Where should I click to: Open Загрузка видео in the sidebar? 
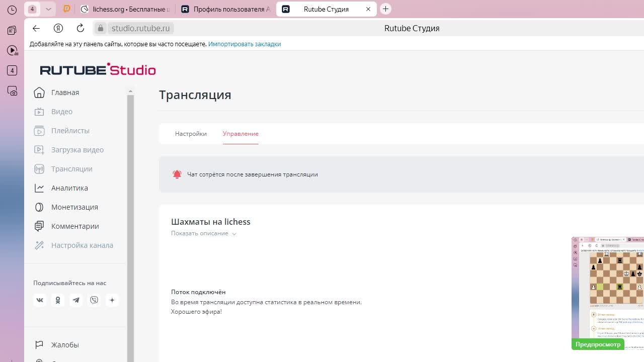click(x=77, y=150)
